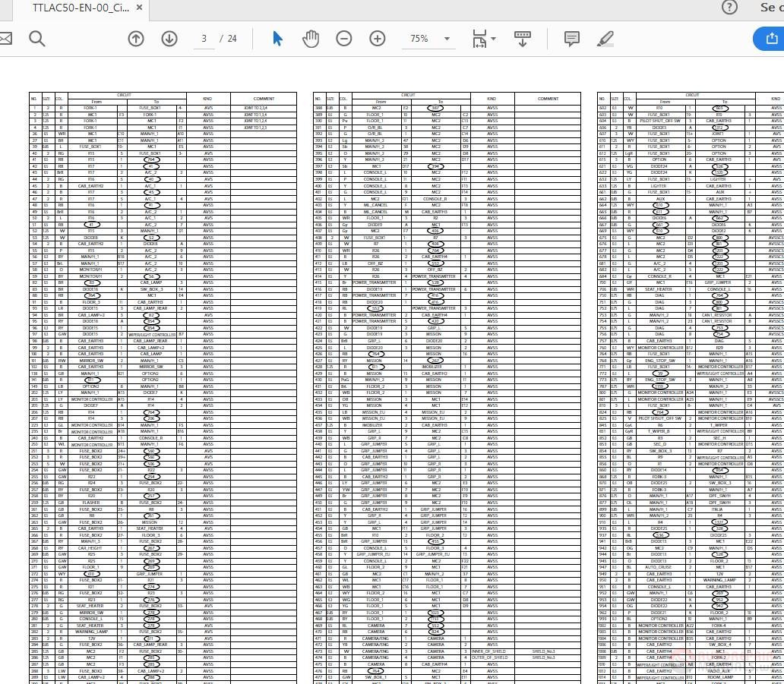The height and width of the screenshot is (684, 784).
Task: Go to previous page arrow
Action: (x=136, y=39)
